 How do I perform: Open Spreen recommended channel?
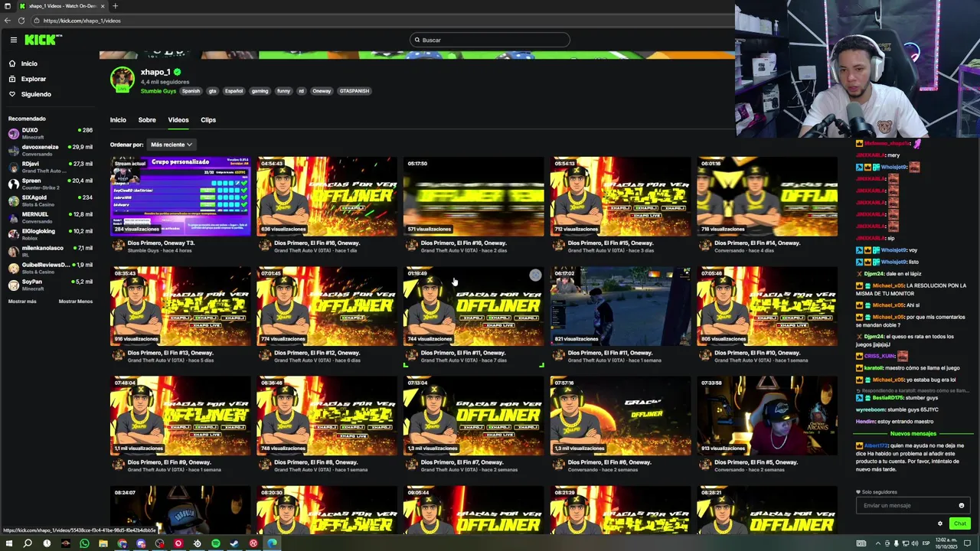pos(50,184)
